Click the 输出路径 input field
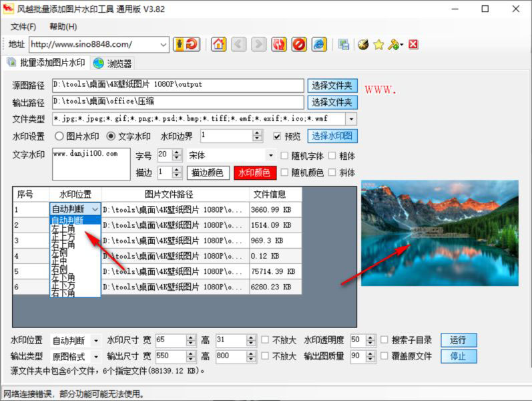Image resolution: width=532 pixels, height=401 pixels. click(x=178, y=102)
